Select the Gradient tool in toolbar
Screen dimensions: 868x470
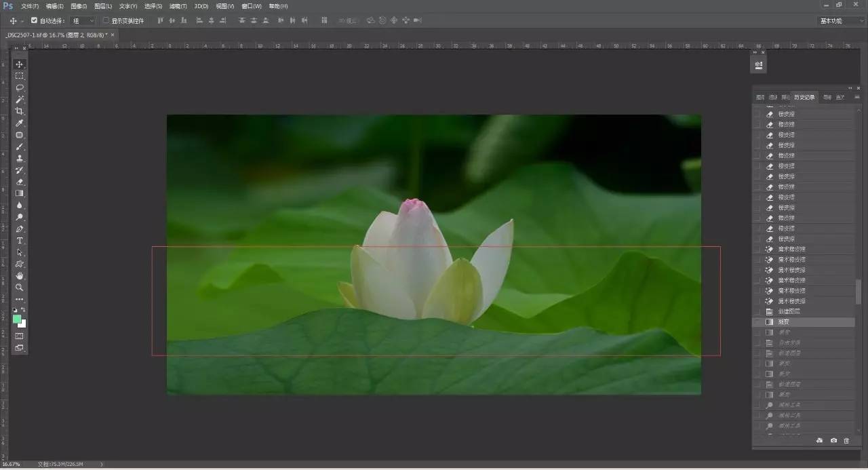(20, 193)
